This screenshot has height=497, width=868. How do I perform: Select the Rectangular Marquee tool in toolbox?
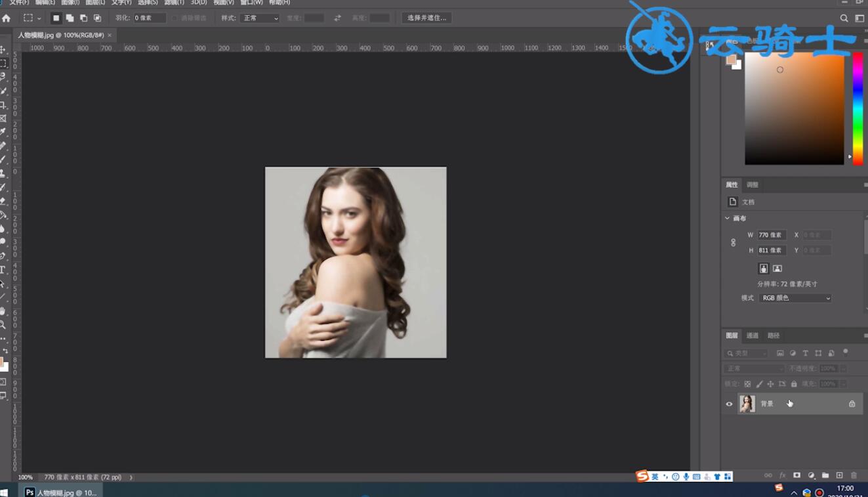pos(3,63)
